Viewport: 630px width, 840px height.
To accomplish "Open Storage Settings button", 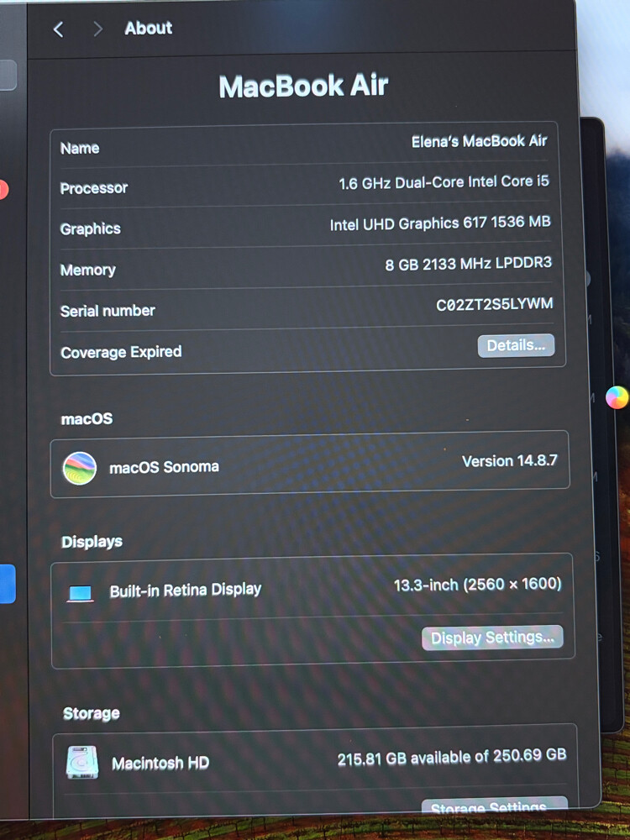I will pyautogui.click(x=495, y=806).
